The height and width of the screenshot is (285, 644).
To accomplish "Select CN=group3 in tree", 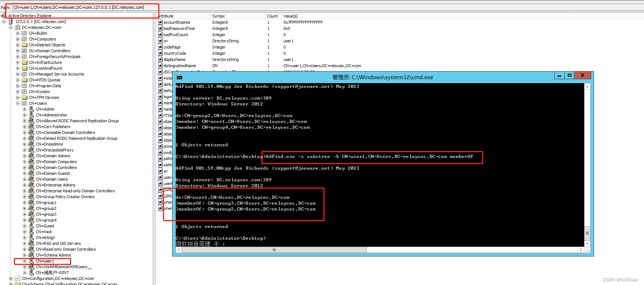I will coord(46,214).
